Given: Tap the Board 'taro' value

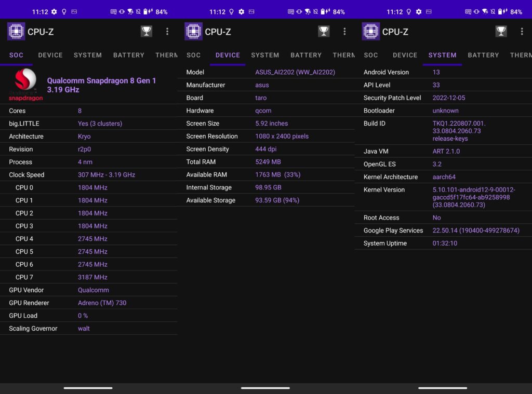Looking at the screenshot, I should point(261,98).
